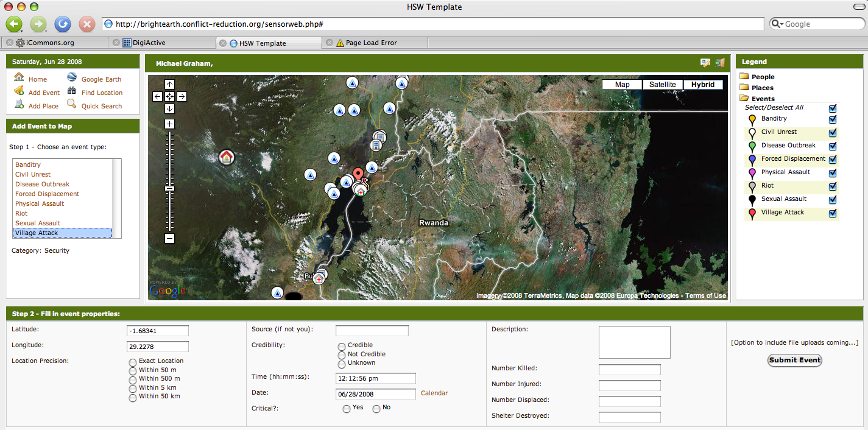Collapse the Events folder in Legend
Image resolution: width=868 pixels, height=430 pixels.
tap(744, 99)
